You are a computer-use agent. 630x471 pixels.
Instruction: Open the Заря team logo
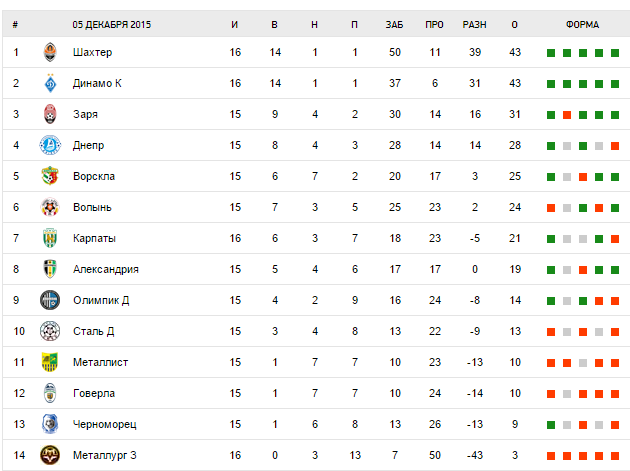tap(50, 114)
